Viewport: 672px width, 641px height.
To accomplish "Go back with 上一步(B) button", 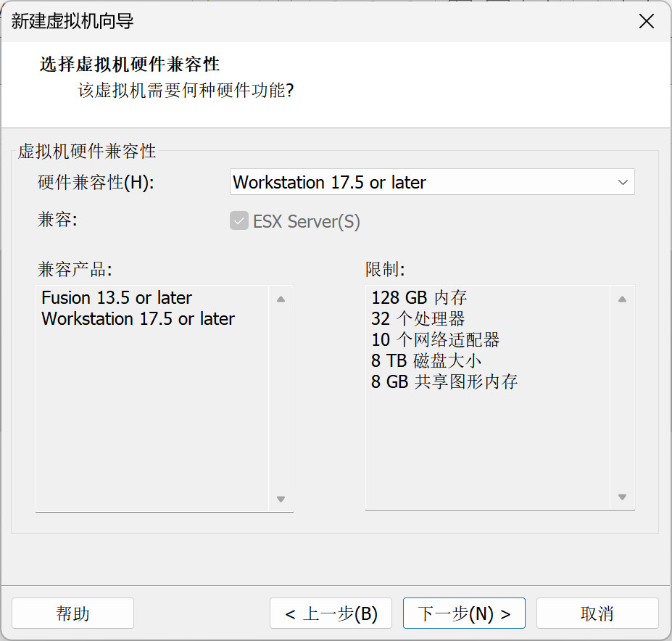I will pos(331,613).
